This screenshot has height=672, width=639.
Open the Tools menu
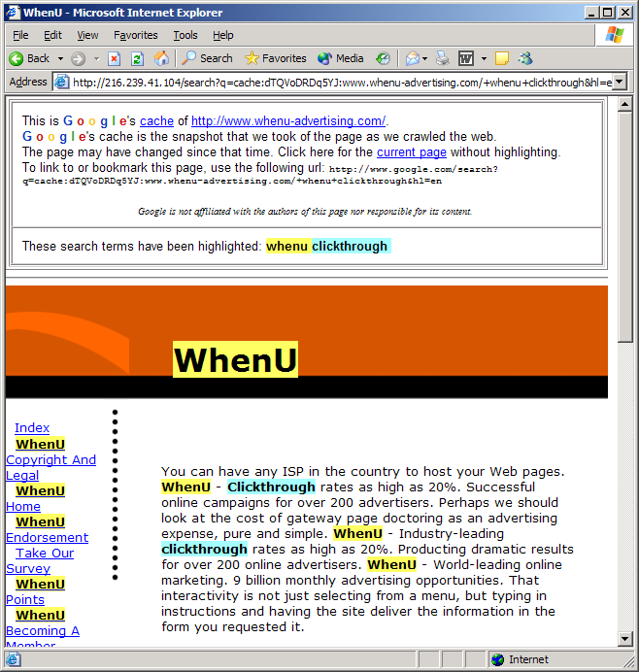coord(185,35)
